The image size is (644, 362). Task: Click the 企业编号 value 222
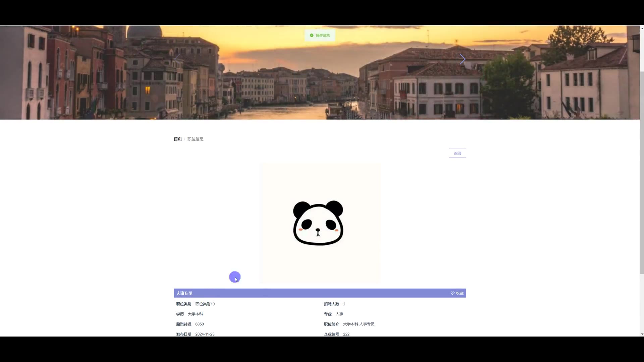pos(346,334)
